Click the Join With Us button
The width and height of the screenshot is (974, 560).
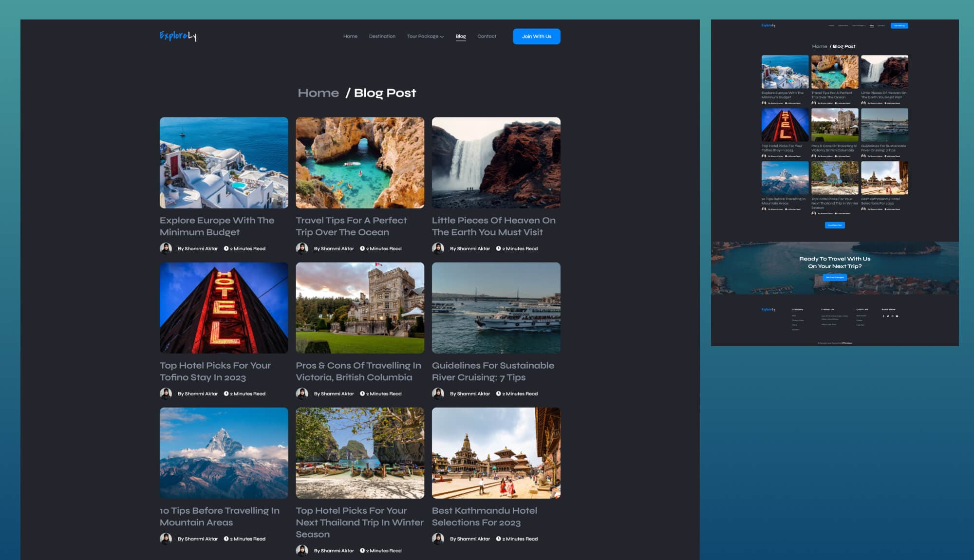coord(536,36)
